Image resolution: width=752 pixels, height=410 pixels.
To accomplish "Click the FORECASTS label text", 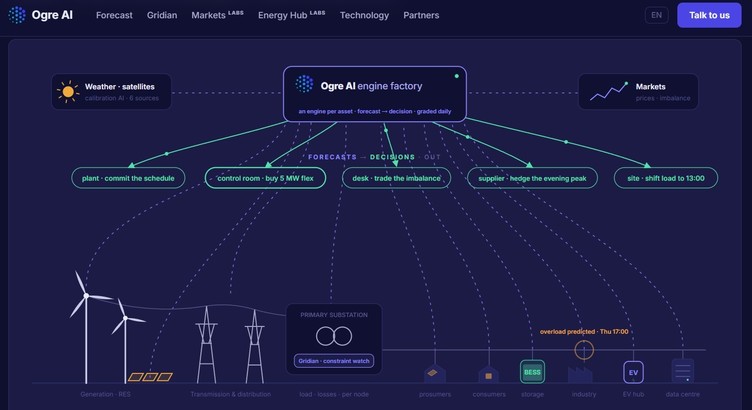I will point(332,157).
